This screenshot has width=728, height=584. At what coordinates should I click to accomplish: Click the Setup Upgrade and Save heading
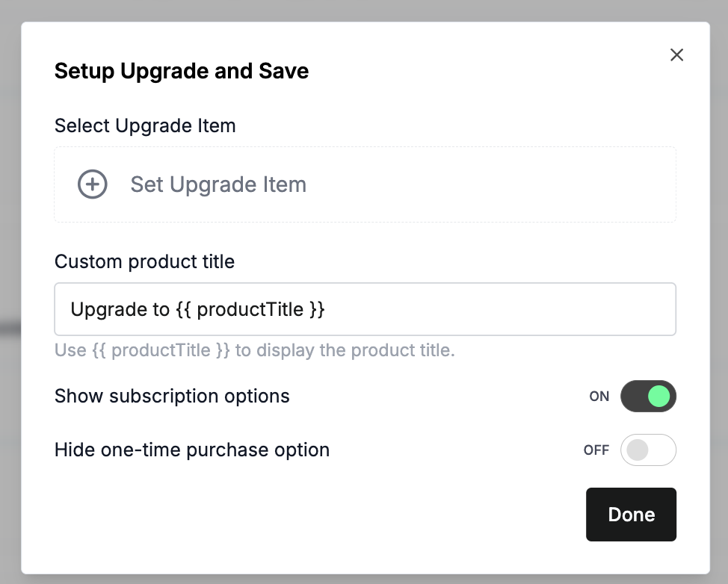(182, 72)
